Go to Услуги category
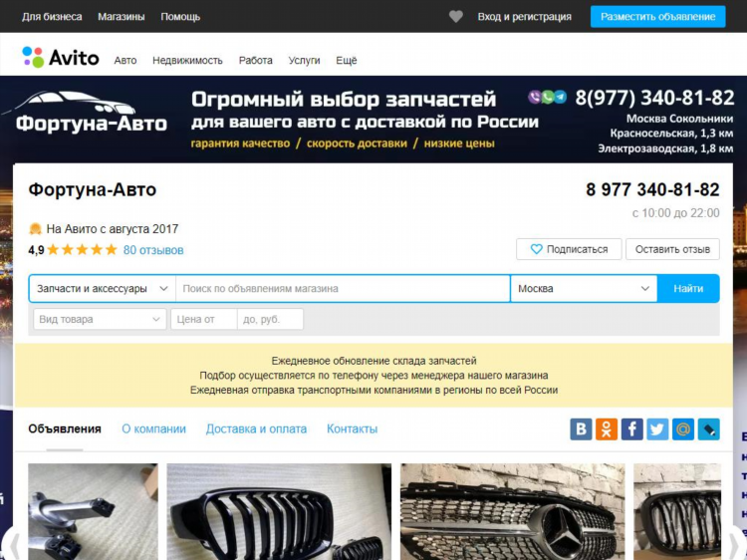The height and width of the screenshot is (560, 747). pos(304,61)
